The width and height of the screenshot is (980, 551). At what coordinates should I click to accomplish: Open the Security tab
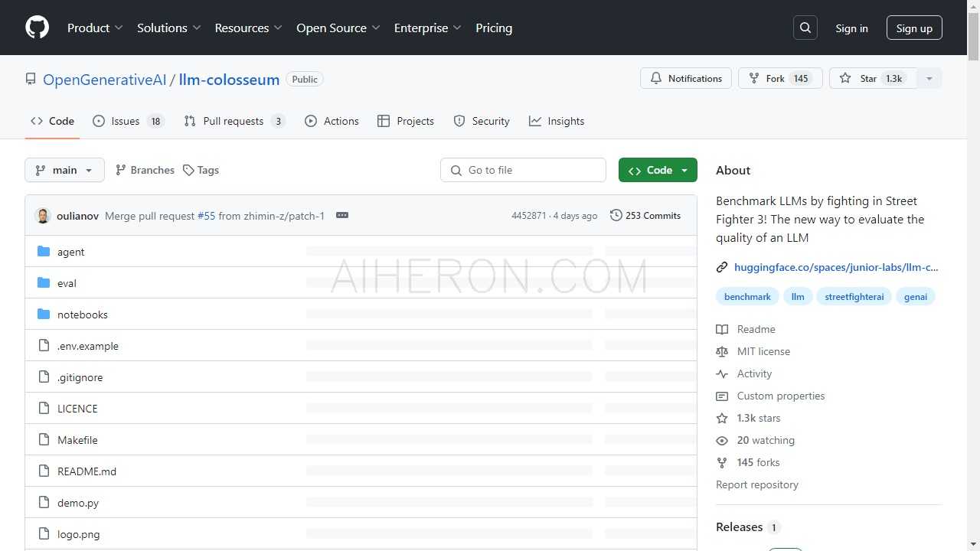click(x=482, y=121)
